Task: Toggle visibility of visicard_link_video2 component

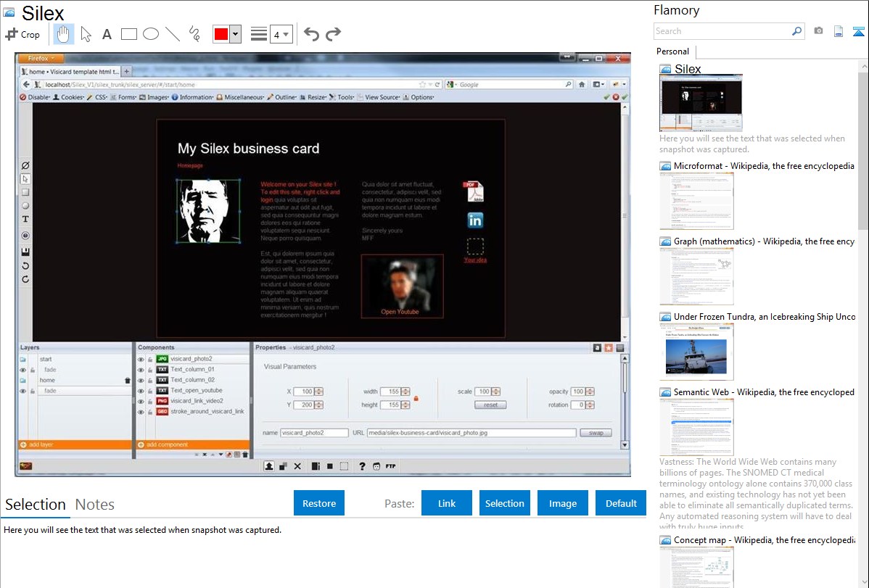Action: click(141, 402)
